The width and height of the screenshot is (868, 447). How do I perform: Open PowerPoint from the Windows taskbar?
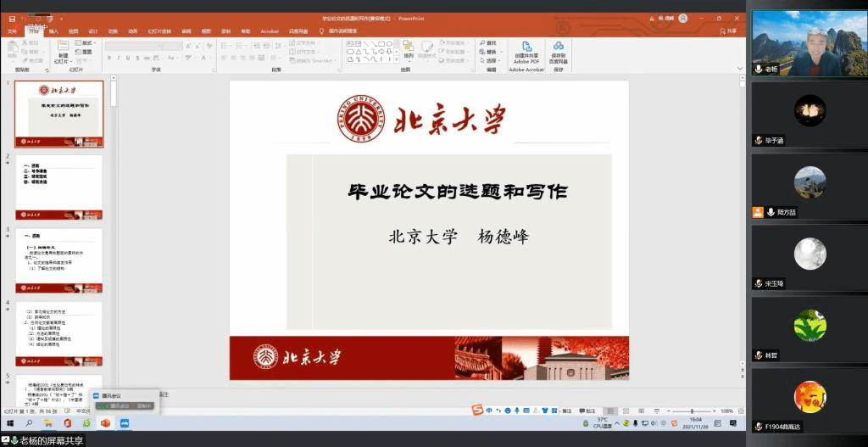point(106,422)
